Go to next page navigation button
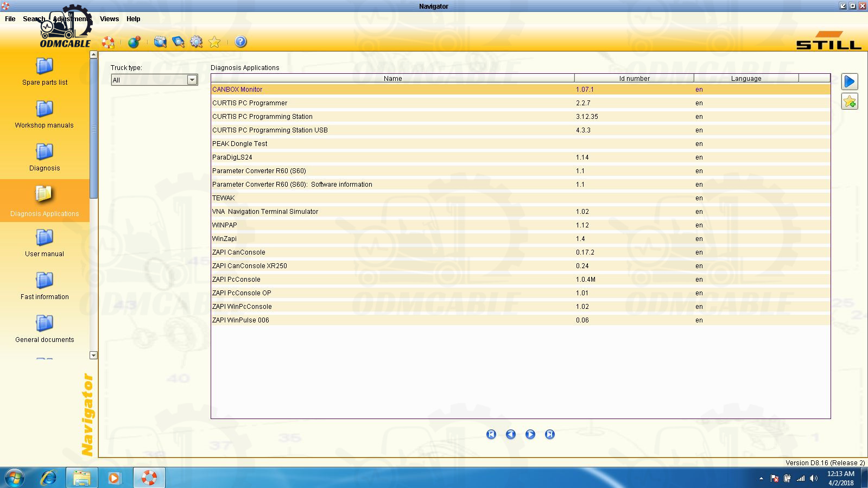The width and height of the screenshot is (868, 488). tap(530, 434)
